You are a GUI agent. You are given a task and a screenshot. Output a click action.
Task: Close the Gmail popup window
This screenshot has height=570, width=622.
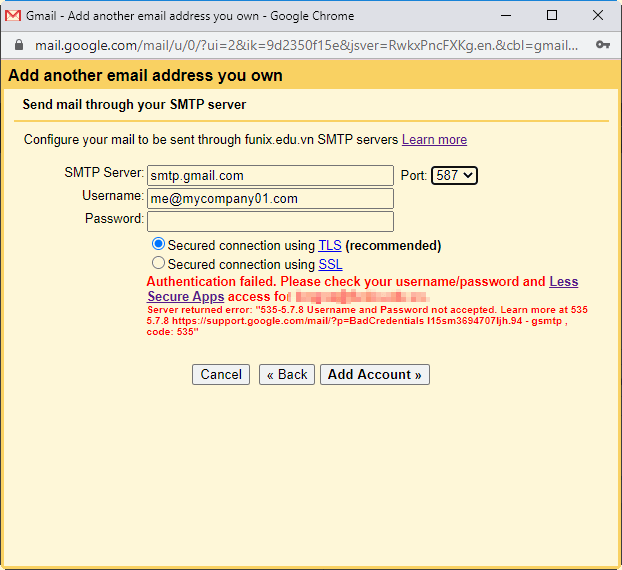click(x=598, y=16)
